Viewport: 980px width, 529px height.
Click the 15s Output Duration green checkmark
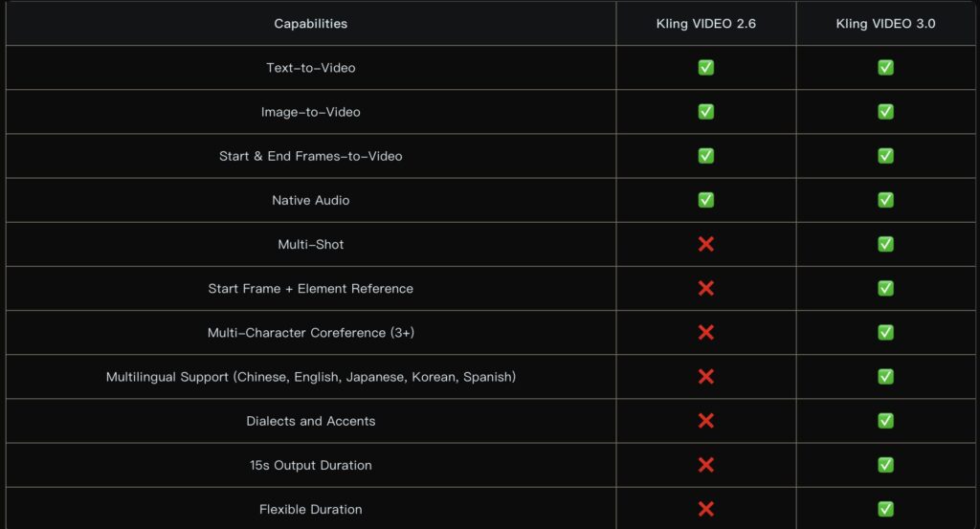point(885,465)
